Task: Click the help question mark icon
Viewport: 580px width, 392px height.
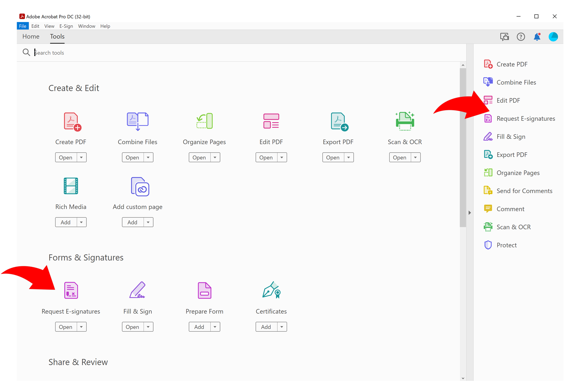Action: (521, 37)
